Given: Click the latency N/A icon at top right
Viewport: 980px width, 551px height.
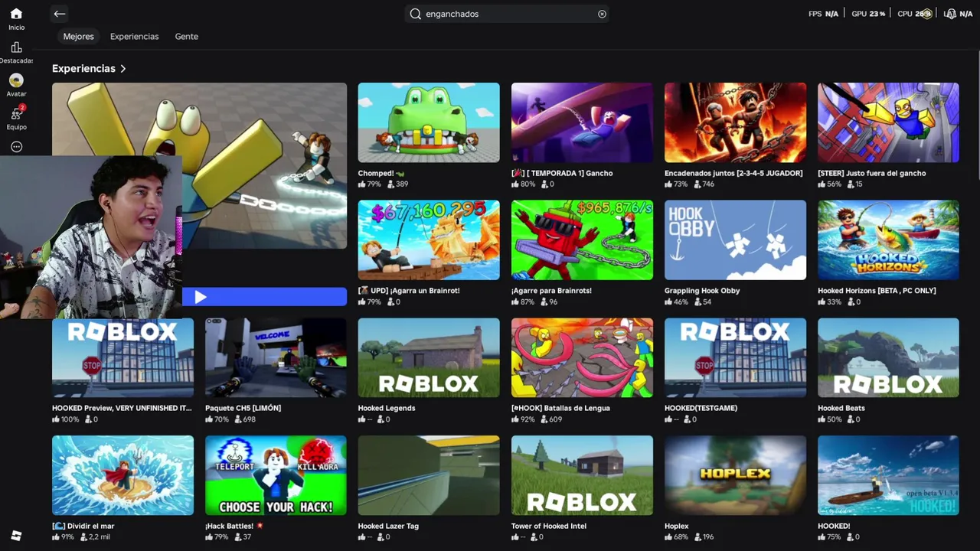Looking at the screenshot, I should (958, 14).
